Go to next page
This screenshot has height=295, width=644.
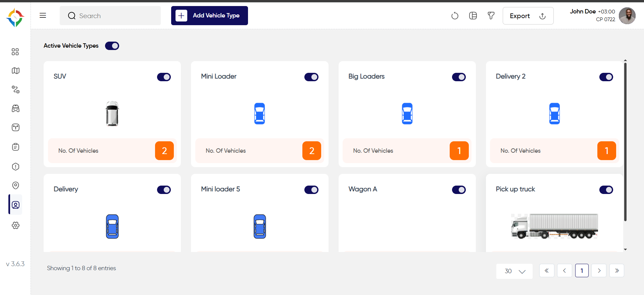tap(599, 271)
